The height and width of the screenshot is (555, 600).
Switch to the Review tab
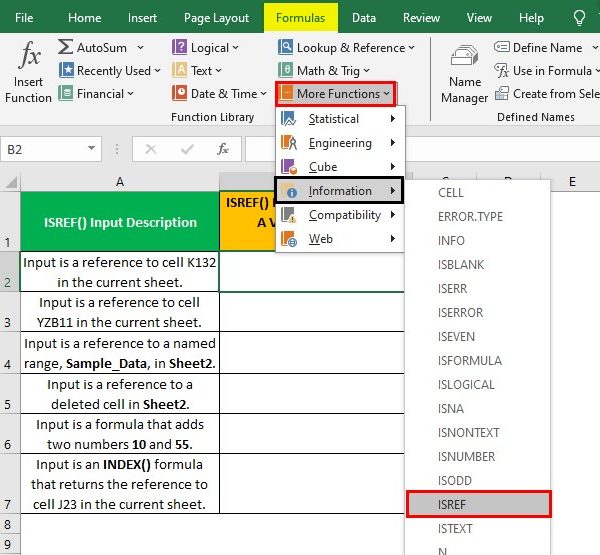[421, 18]
